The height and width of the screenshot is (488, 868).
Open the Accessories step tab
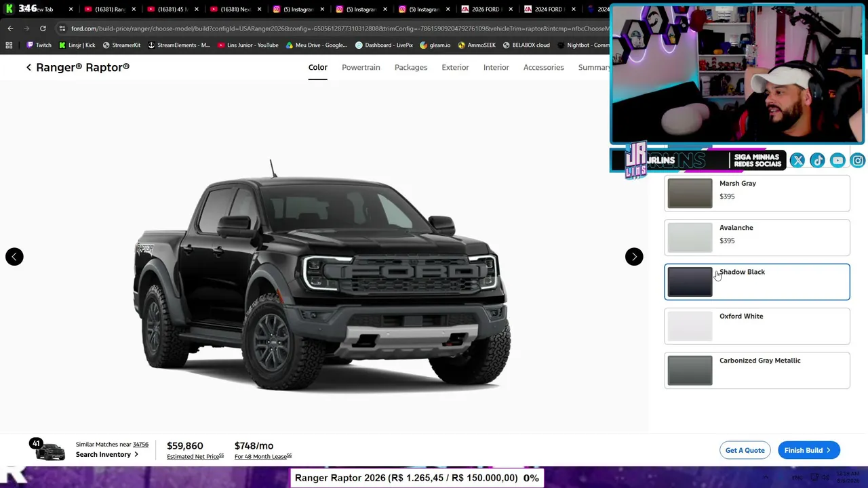pyautogui.click(x=543, y=67)
